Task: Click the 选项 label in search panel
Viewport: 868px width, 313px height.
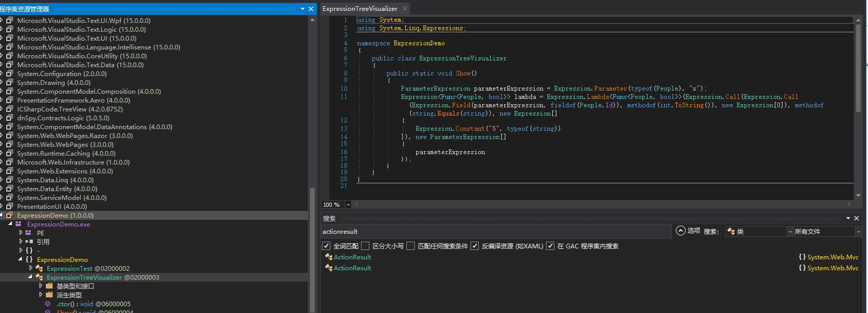Action: point(693,231)
